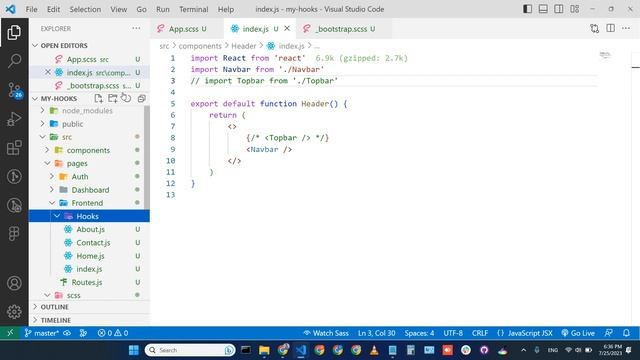Expand the node_modules folder
Screen dimensions: 640x360
[x=42, y=111]
